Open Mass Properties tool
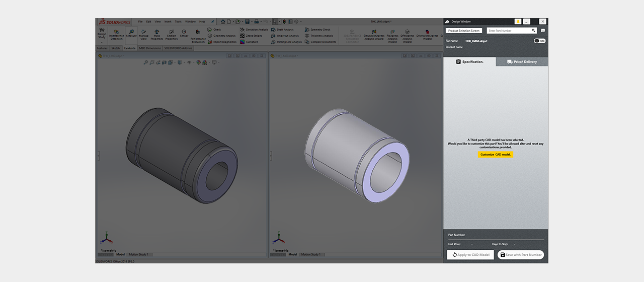 pyautogui.click(x=157, y=35)
